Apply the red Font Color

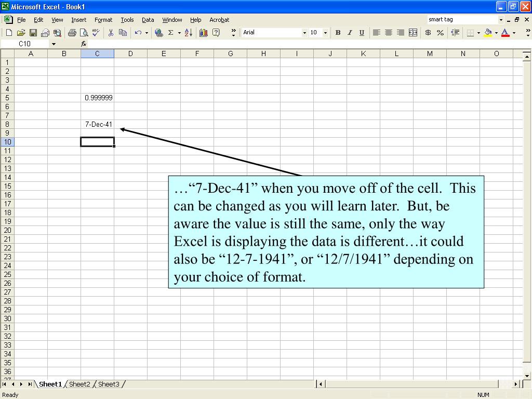[x=505, y=33]
